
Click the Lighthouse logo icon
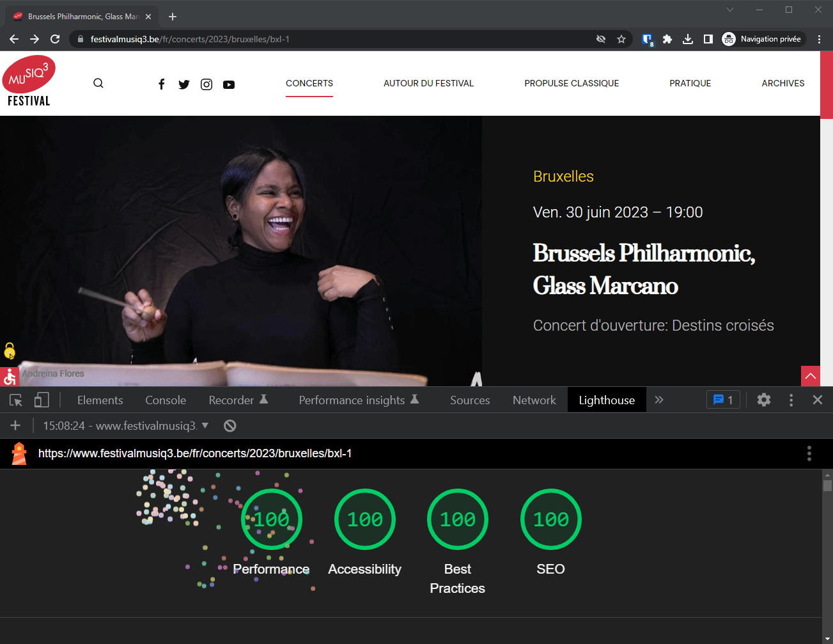[x=19, y=453]
